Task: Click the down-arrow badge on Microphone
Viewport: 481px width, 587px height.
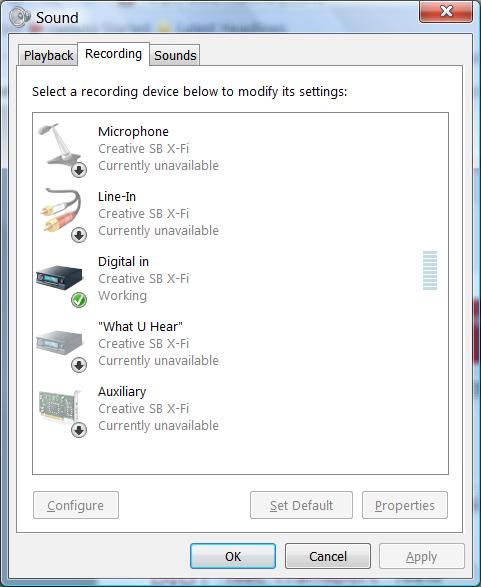Action: pyautogui.click(x=79, y=170)
